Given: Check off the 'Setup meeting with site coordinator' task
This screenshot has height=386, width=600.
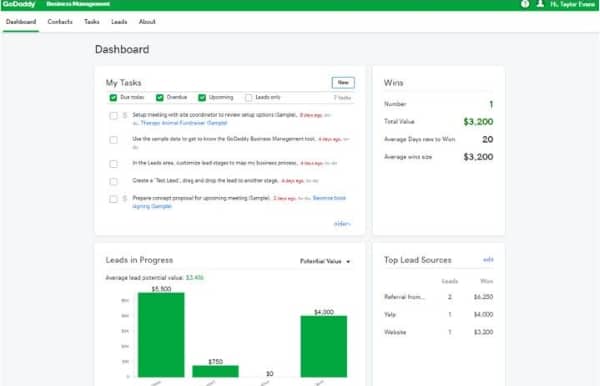Looking at the screenshot, I should [113, 116].
